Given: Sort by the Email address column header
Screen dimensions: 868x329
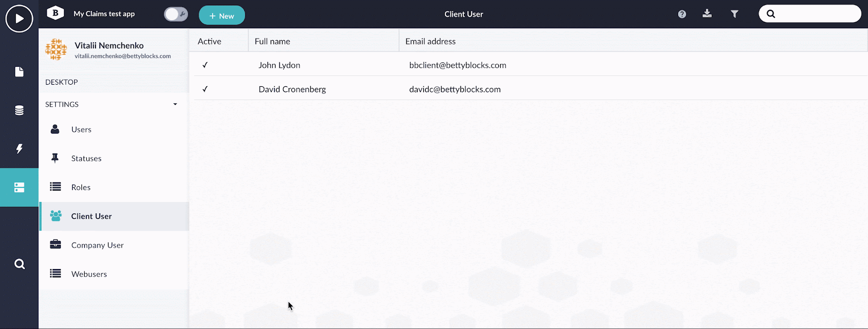Looking at the screenshot, I should tap(430, 41).
